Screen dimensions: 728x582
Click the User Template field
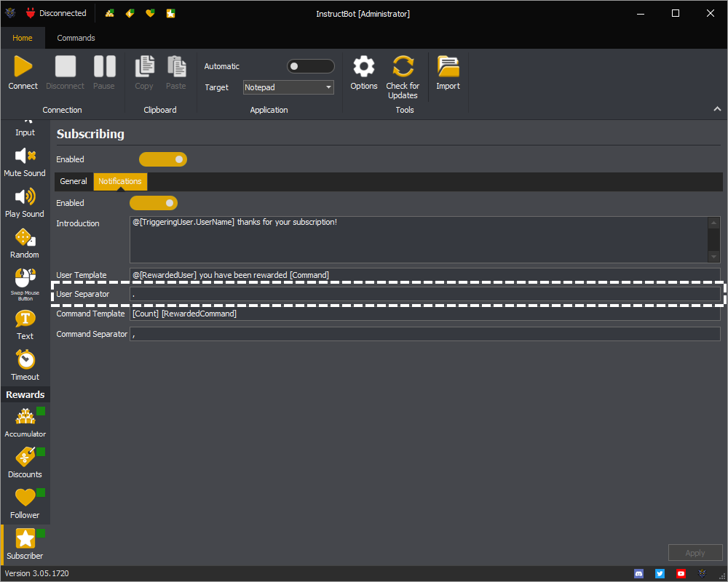click(425, 275)
